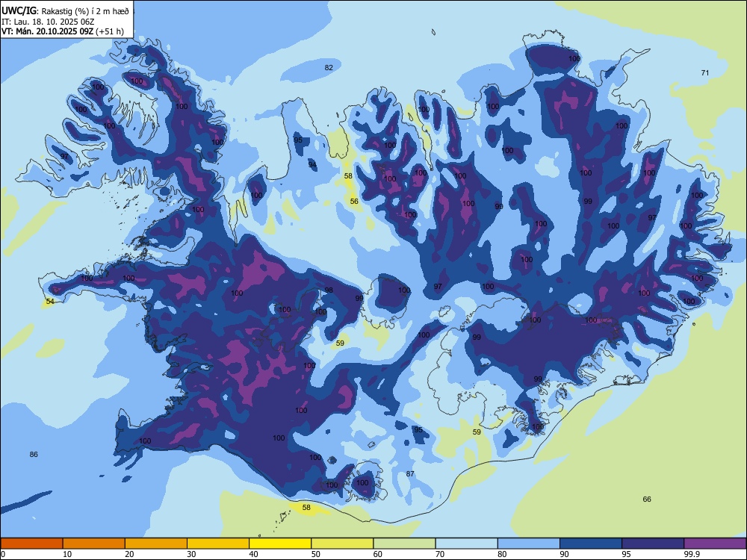Image resolution: width=747 pixels, height=560 pixels.
Task: Click the legend scale label '99.9'
Action: [692, 554]
